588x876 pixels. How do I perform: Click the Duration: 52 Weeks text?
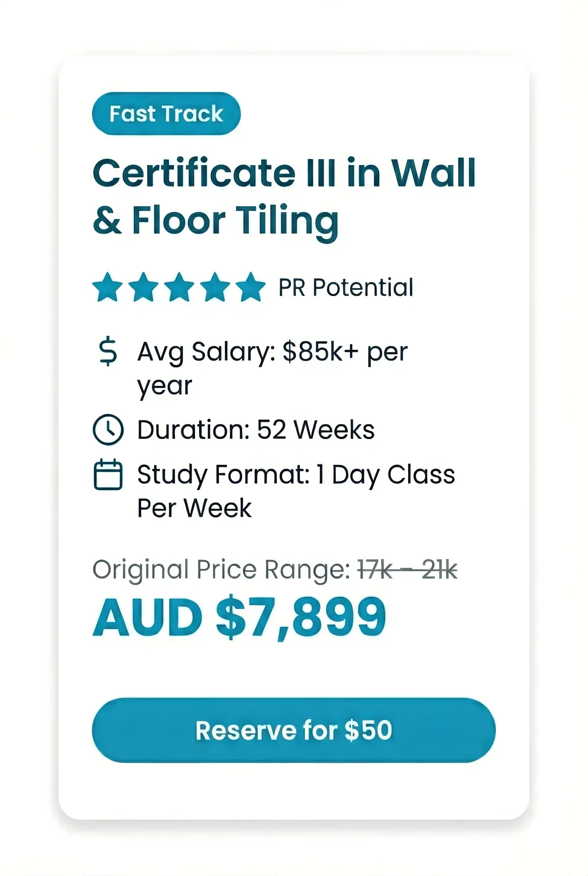256,430
